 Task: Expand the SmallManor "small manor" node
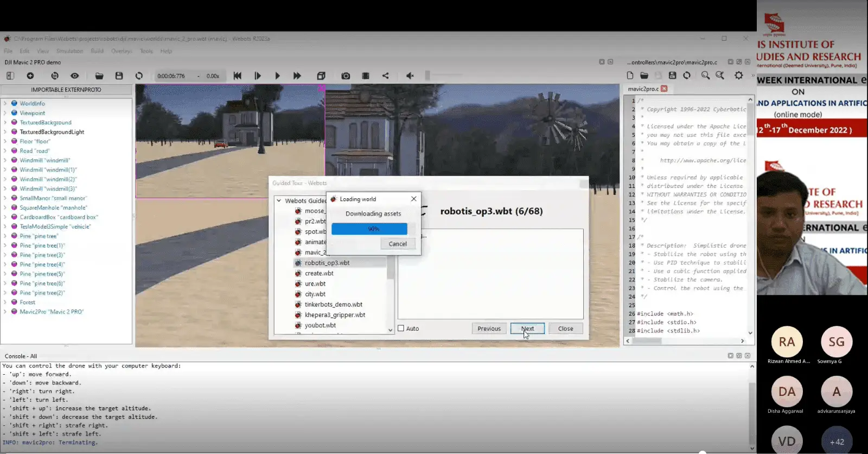[5, 198]
